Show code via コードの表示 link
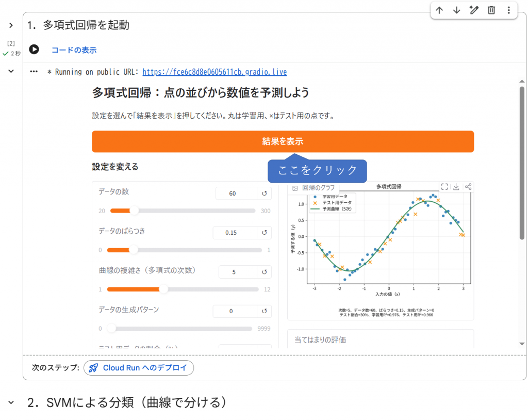The height and width of the screenshot is (420, 528). (x=74, y=50)
